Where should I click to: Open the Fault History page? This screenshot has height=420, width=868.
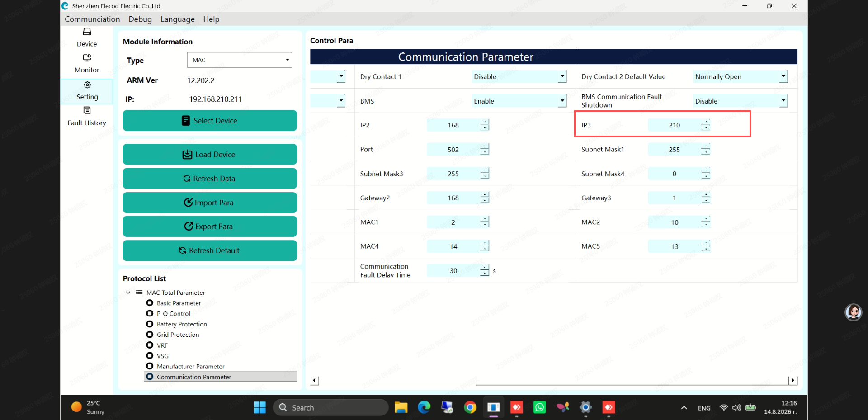[87, 117]
